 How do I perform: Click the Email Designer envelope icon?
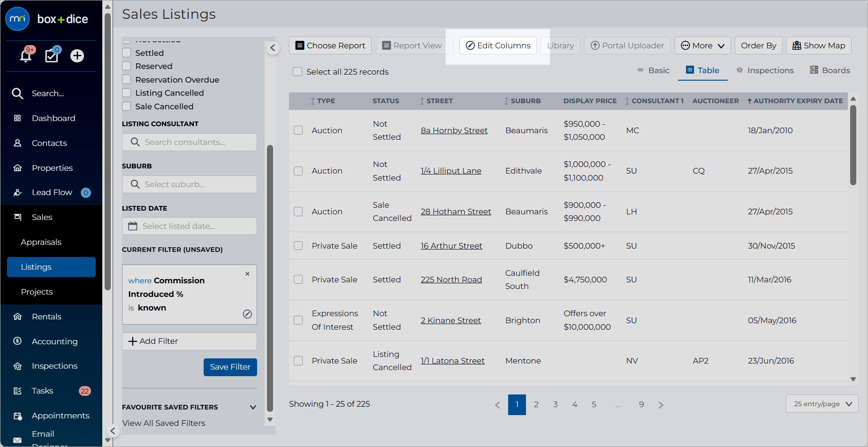[x=17, y=440]
